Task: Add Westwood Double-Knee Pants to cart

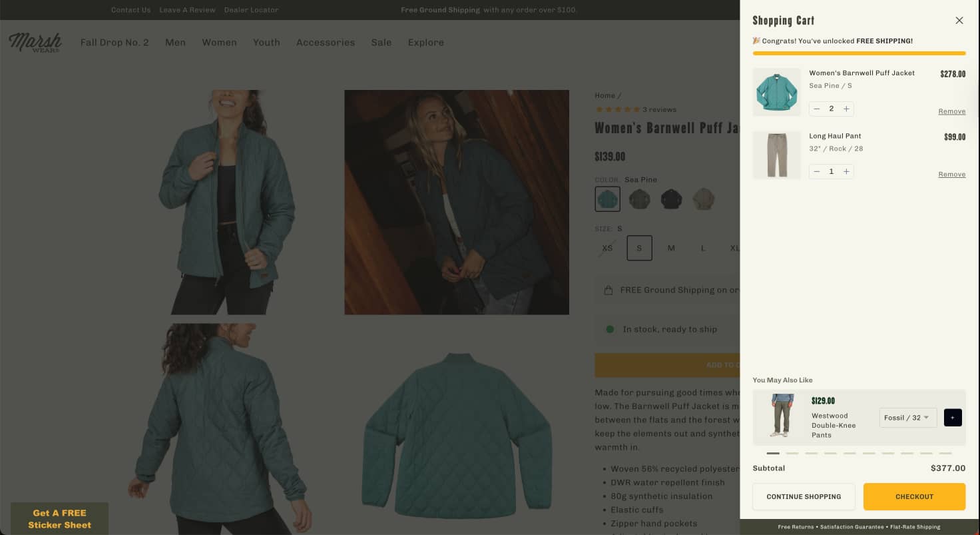Action: tap(953, 418)
